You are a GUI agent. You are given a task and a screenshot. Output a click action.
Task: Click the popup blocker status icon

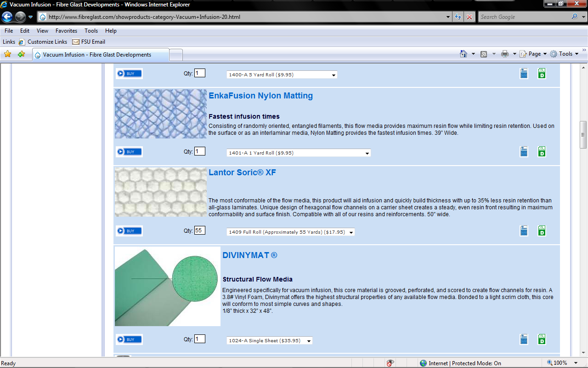click(390, 363)
